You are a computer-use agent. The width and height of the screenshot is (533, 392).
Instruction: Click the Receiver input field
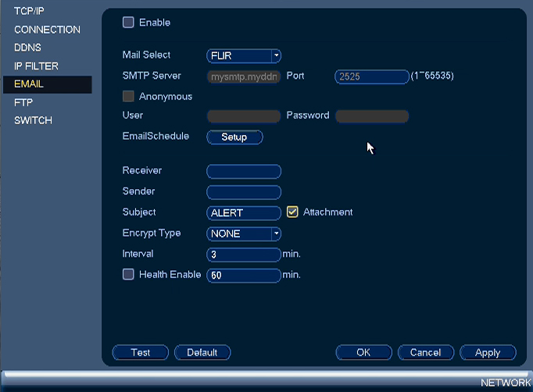pos(244,172)
